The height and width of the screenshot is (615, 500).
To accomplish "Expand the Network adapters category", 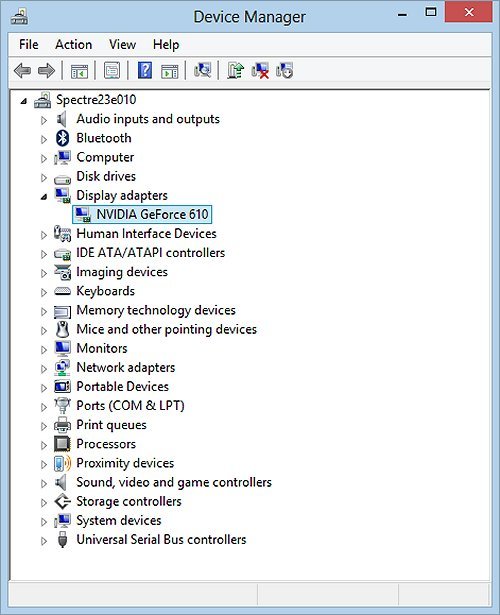I will click(44, 369).
